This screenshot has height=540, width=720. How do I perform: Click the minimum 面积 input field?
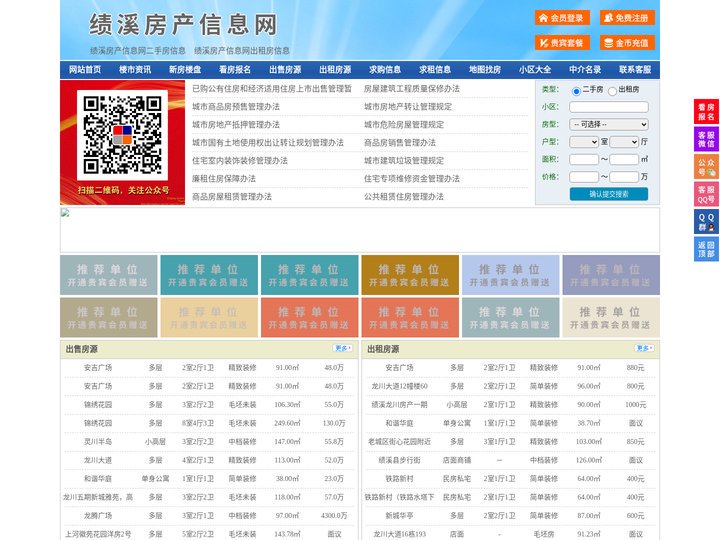(584, 159)
